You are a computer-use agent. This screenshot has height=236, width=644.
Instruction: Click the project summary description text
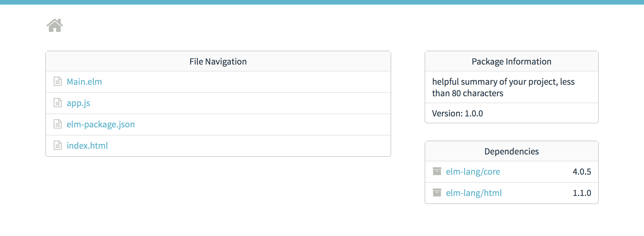(503, 87)
